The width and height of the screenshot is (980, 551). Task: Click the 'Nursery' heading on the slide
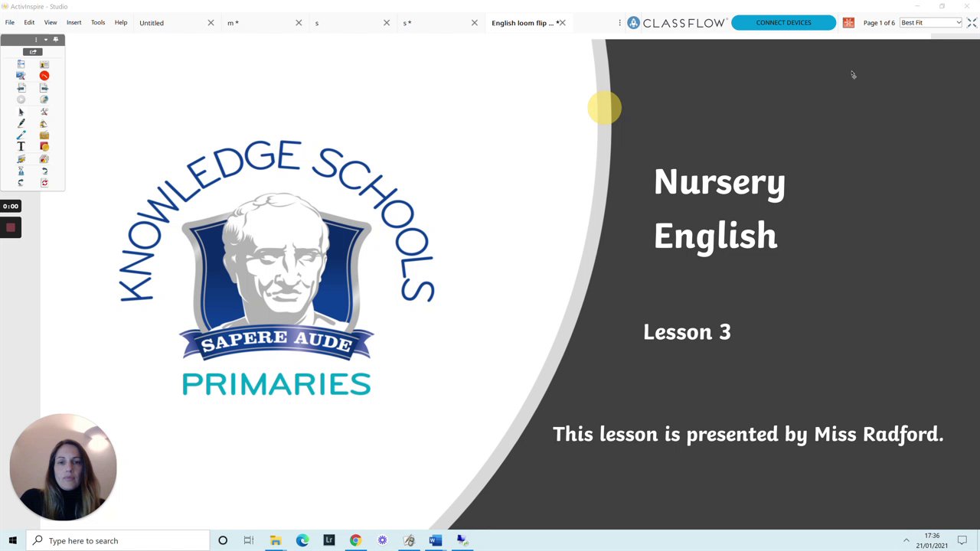[720, 184]
